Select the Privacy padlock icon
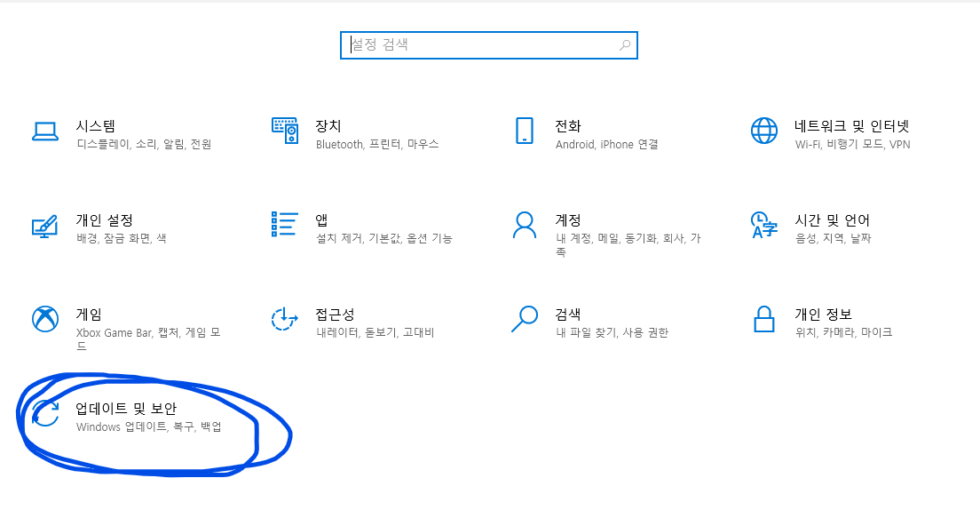 coord(763,319)
